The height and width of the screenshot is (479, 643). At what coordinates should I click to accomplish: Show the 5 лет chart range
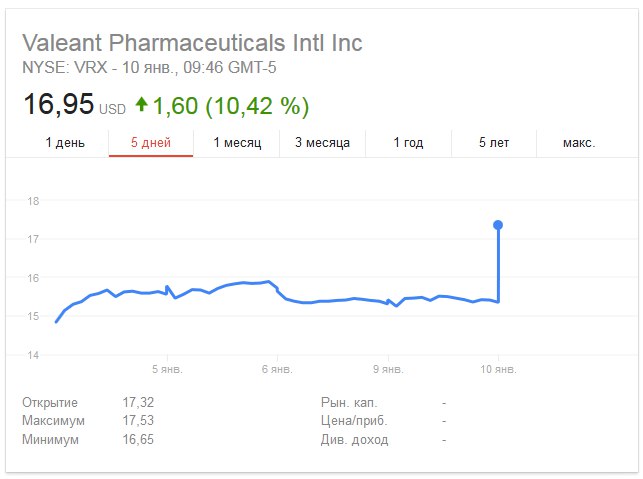click(494, 143)
